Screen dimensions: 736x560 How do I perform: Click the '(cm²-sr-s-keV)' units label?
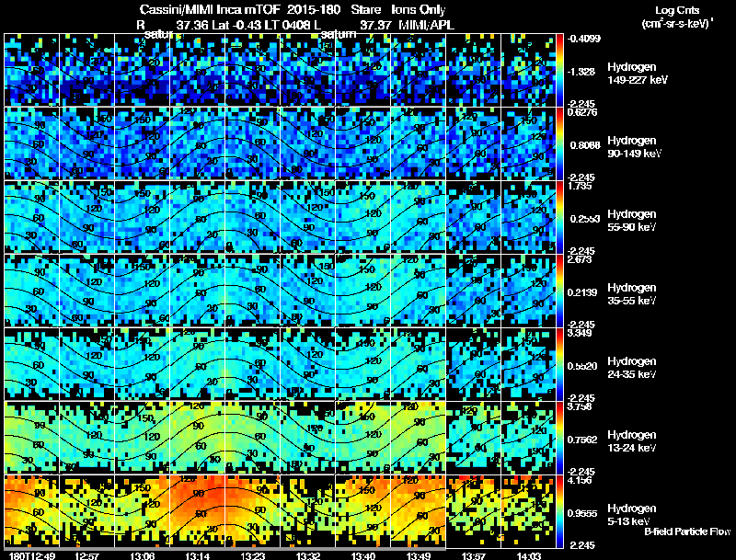coord(678,24)
